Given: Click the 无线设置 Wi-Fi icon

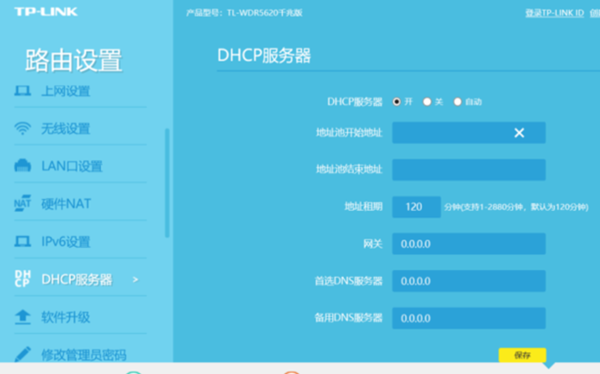Looking at the screenshot, I should [x=23, y=129].
